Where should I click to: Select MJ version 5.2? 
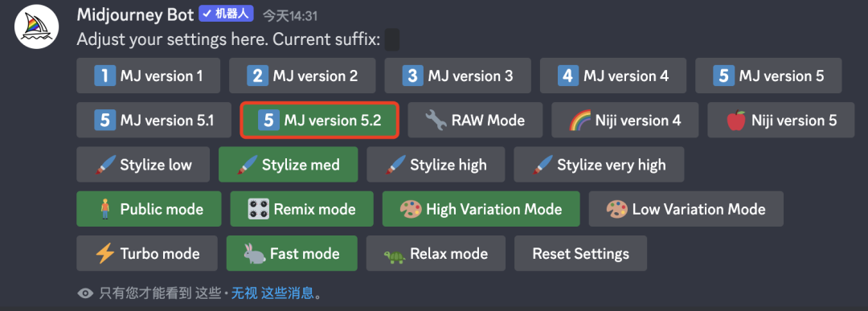coord(320,120)
